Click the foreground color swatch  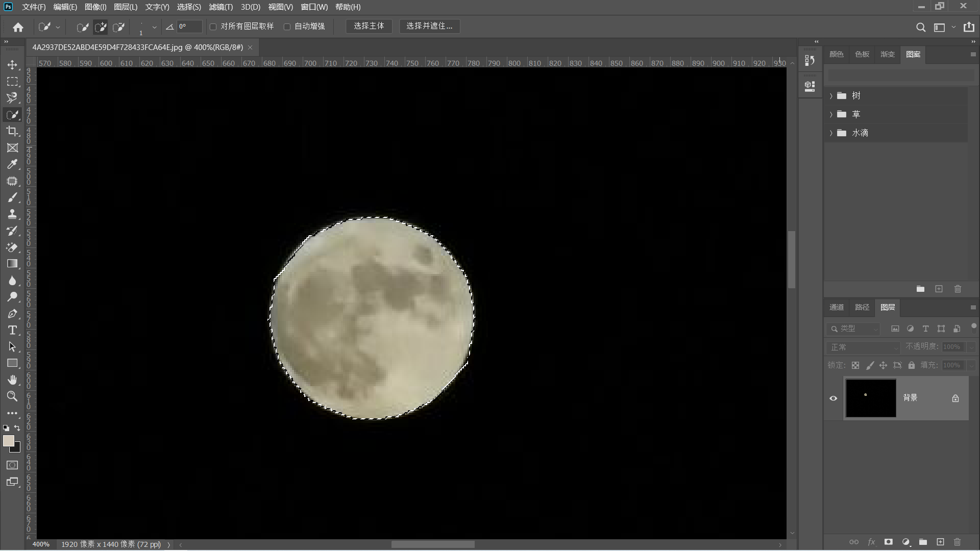tap(8, 441)
